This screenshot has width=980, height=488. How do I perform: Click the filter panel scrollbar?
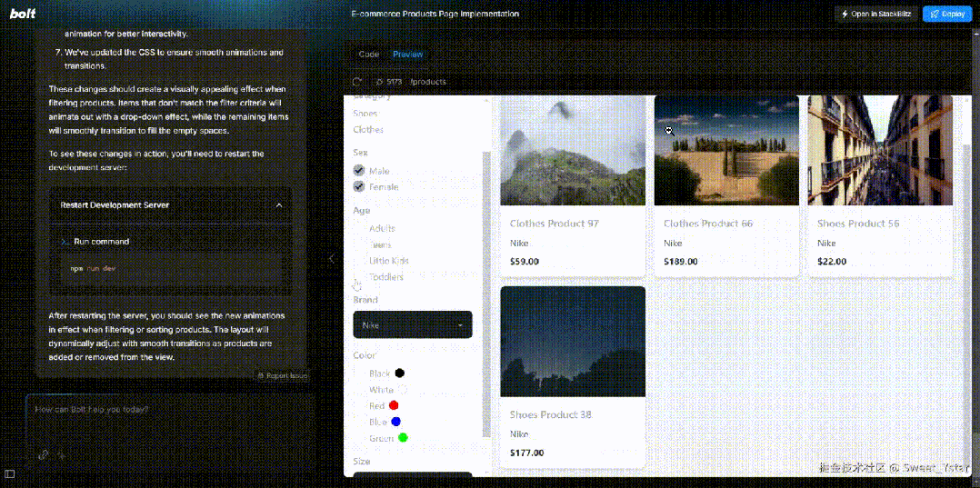click(486, 294)
